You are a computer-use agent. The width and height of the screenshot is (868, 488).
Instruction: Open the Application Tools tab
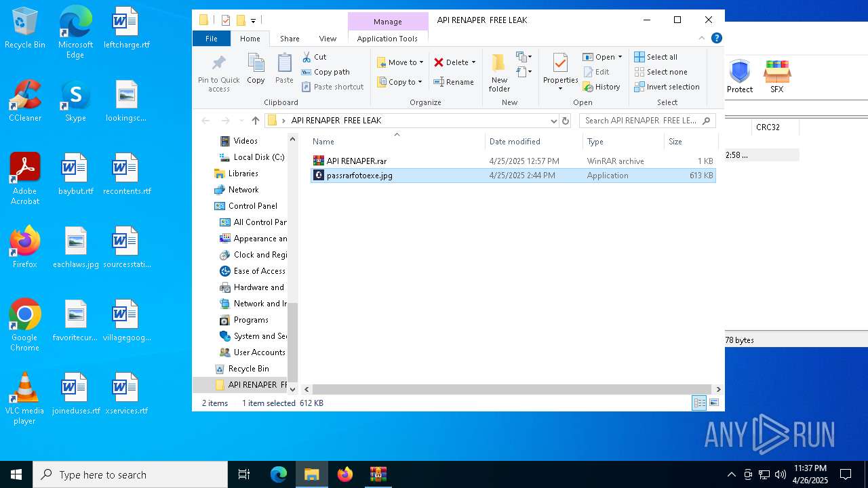click(387, 39)
